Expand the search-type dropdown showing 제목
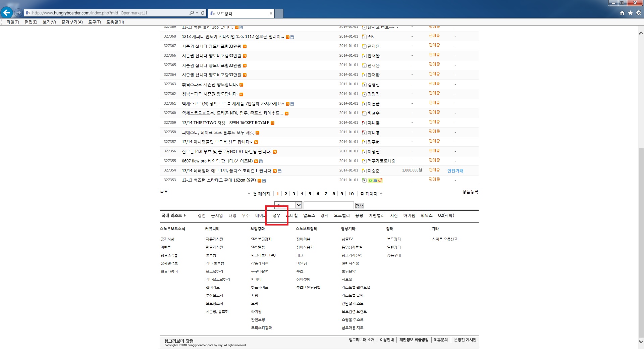644x349 pixels. [x=298, y=205]
